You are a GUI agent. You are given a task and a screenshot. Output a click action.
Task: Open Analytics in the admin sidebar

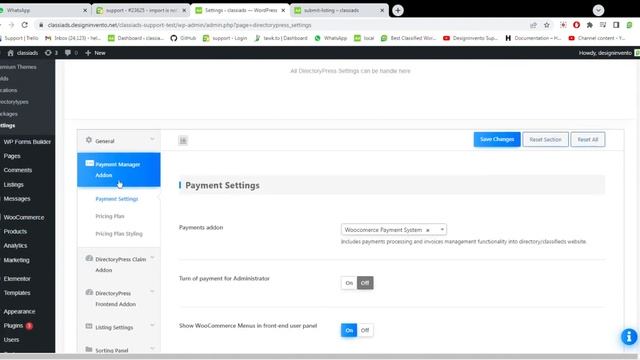pyautogui.click(x=15, y=245)
